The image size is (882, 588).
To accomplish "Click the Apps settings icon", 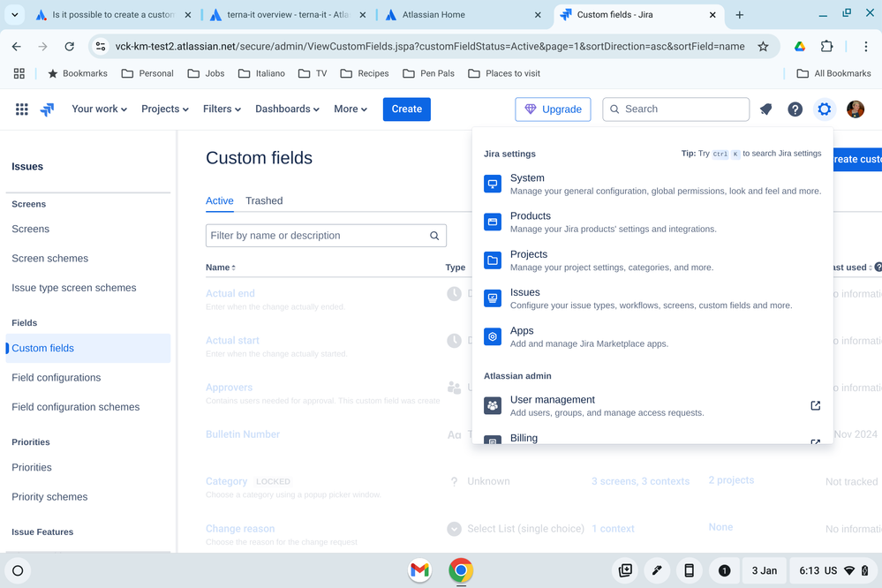I will [493, 336].
